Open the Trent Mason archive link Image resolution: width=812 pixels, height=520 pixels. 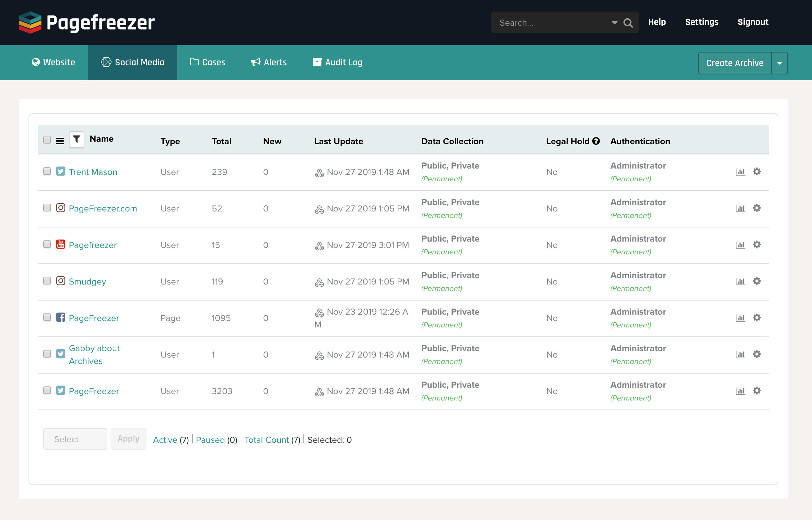coord(93,172)
